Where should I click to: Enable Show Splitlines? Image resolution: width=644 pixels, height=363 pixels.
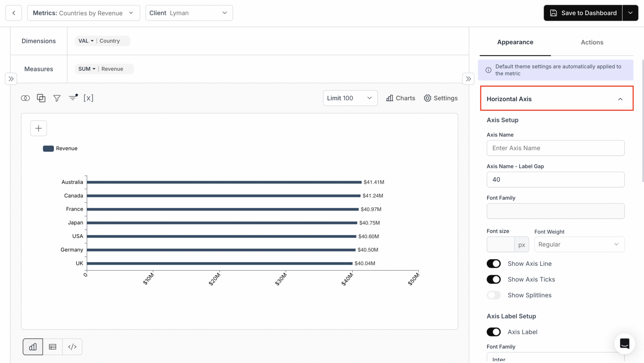[x=493, y=295]
